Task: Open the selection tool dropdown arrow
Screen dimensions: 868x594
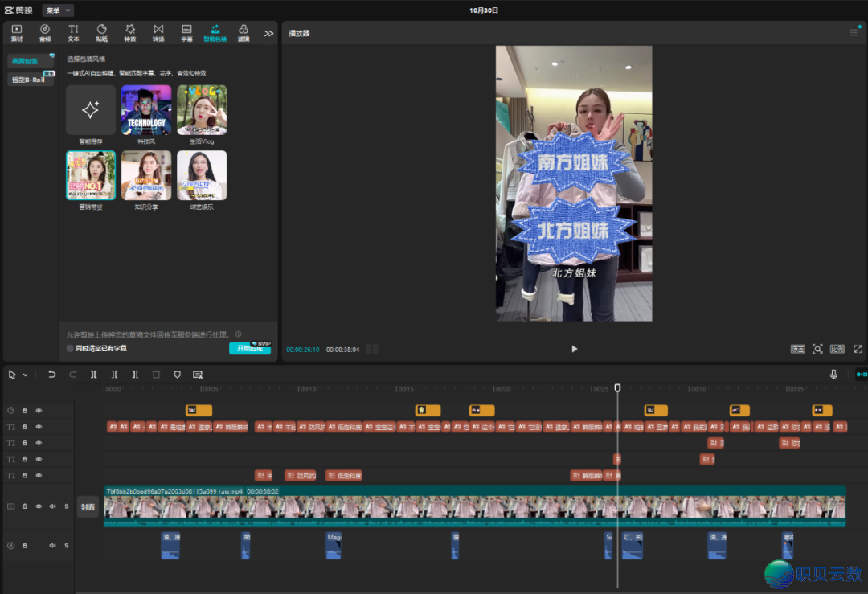Action: [x=25, y=375]
